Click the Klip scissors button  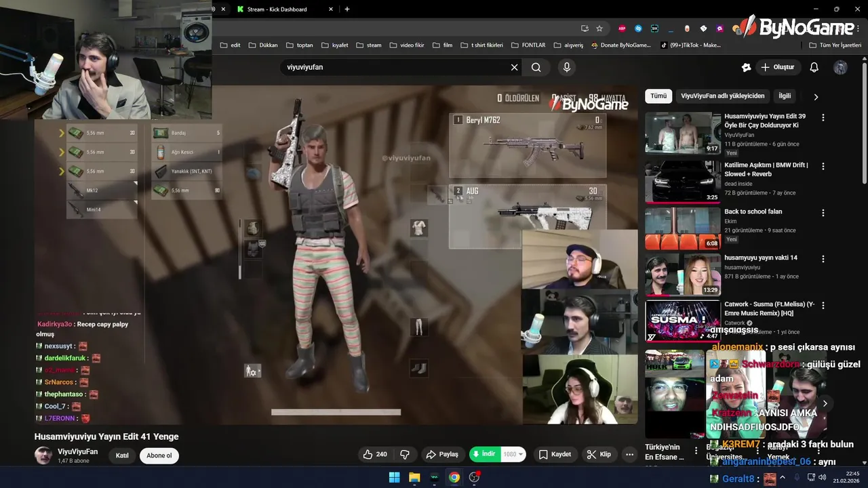point(599,454)
